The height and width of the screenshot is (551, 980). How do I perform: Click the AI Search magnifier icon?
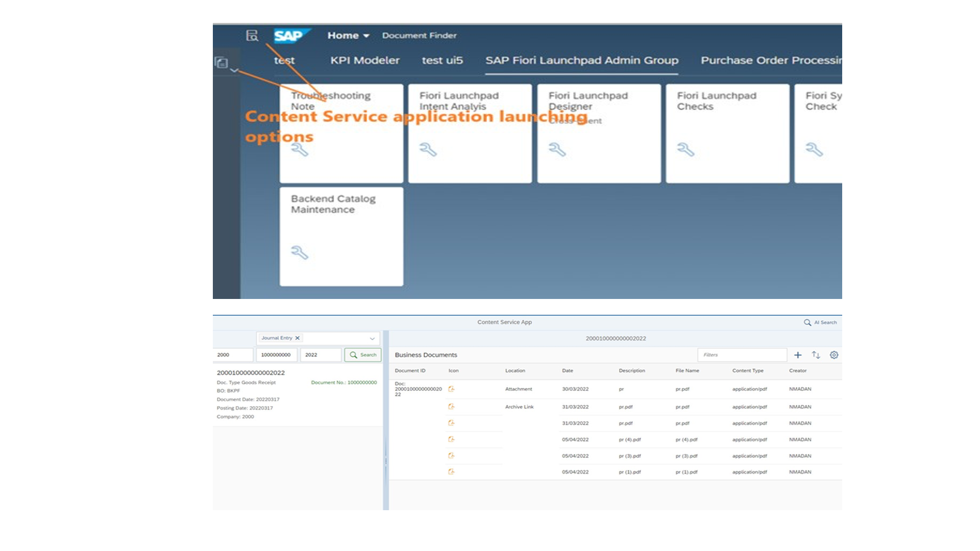(x=807, y=322)
